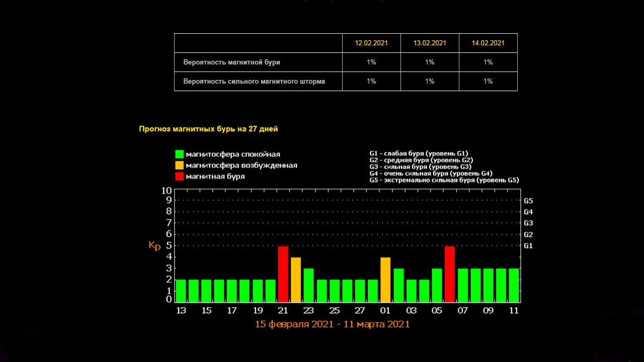Viewport: 644px width, 362px height.
Task: Click the 13.02.2021 column header
Action: (430, 43)
